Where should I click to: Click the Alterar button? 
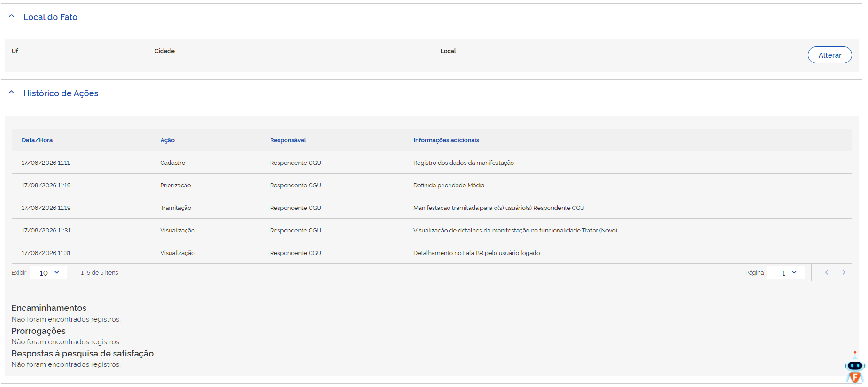pyautogui.click(x=829, y=55)
